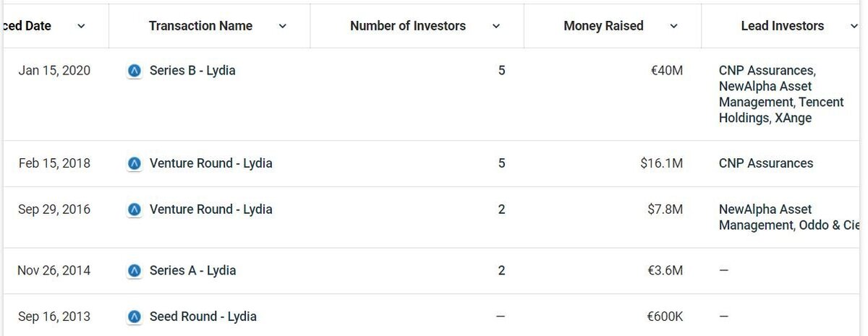The height and width of the screenshot is (336, 868).
Task: Click Lydia logo icon beside Series A
Action: 134,270
